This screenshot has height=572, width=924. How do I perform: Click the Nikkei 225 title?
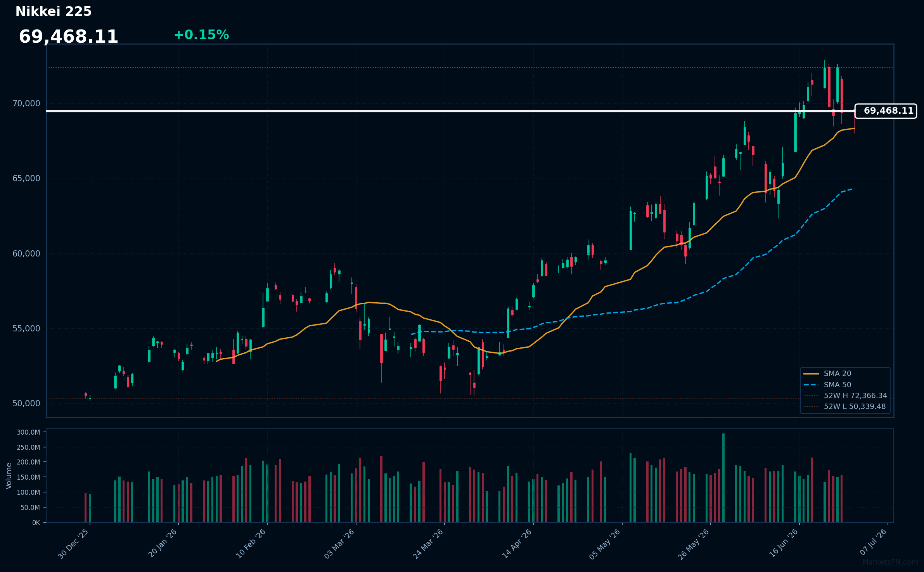point(54,12)
